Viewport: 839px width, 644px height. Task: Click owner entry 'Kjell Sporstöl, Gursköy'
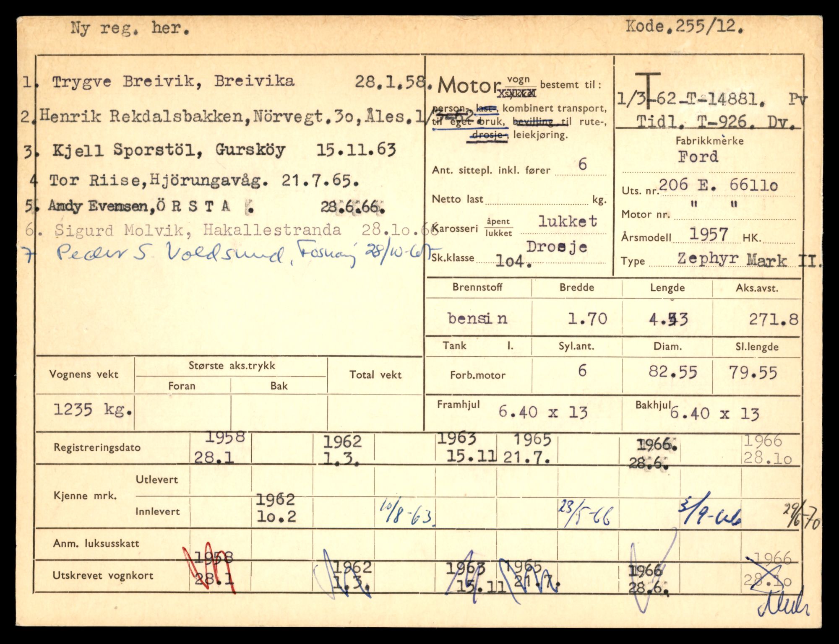click(x=169, y=150)
